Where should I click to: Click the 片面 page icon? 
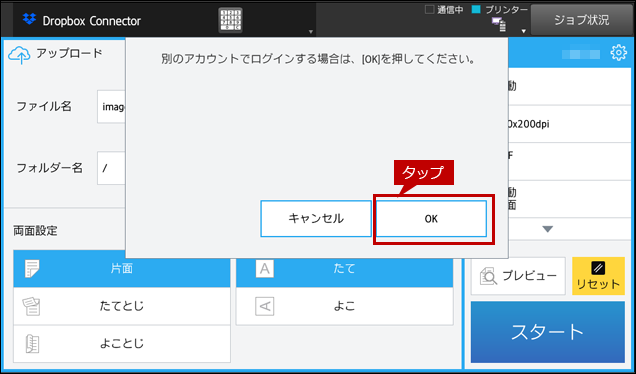click(32, 269)
